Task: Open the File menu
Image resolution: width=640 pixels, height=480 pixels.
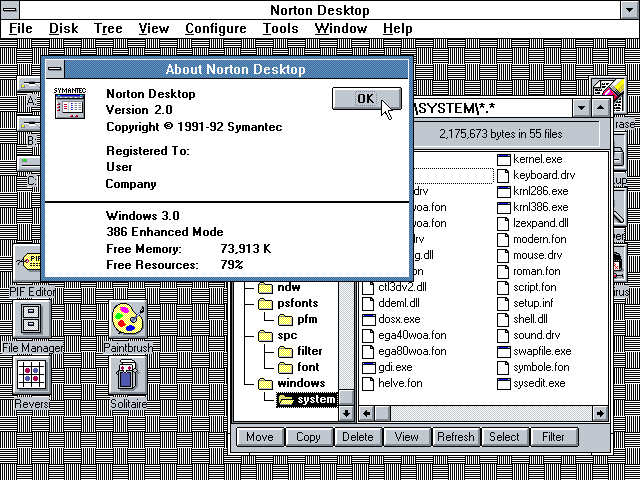Action: pyautogui.click(x=20, y=29)
